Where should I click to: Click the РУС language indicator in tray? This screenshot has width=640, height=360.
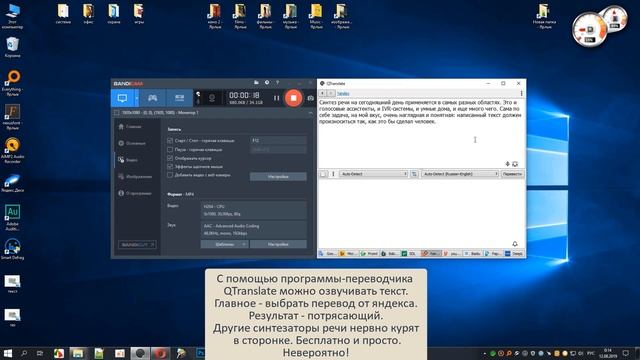[590, 353]
